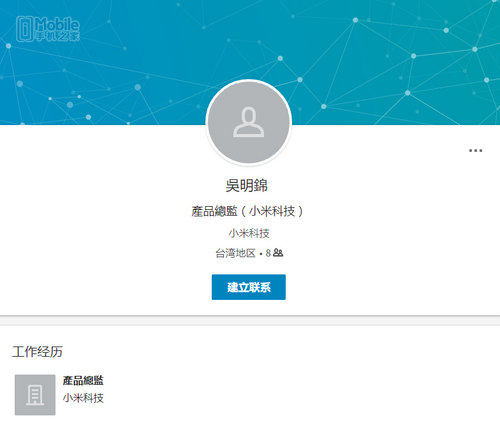500x432 pixels.
Task: Select the profile name 吴明锦
Action: pyautogui.click(x=247, y=185)
